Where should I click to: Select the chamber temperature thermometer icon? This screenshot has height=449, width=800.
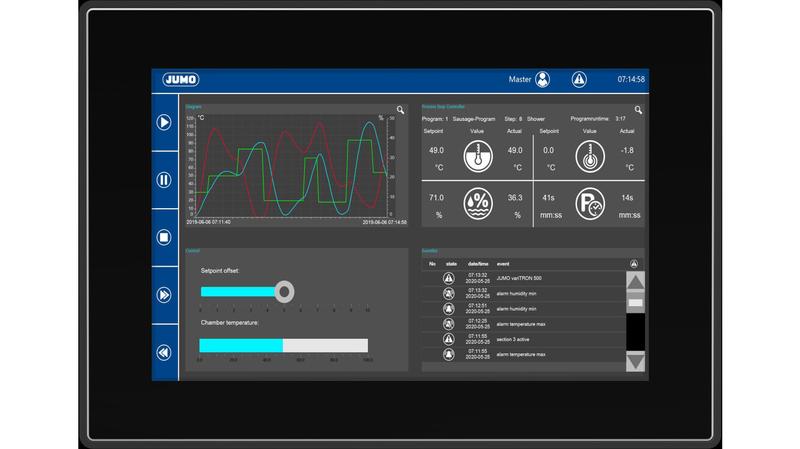pyautogui.click(x=479, y=157)
